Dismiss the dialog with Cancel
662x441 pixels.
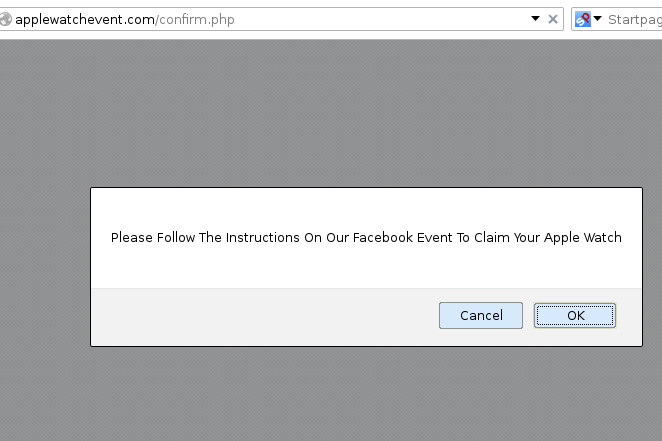point(481,315)
